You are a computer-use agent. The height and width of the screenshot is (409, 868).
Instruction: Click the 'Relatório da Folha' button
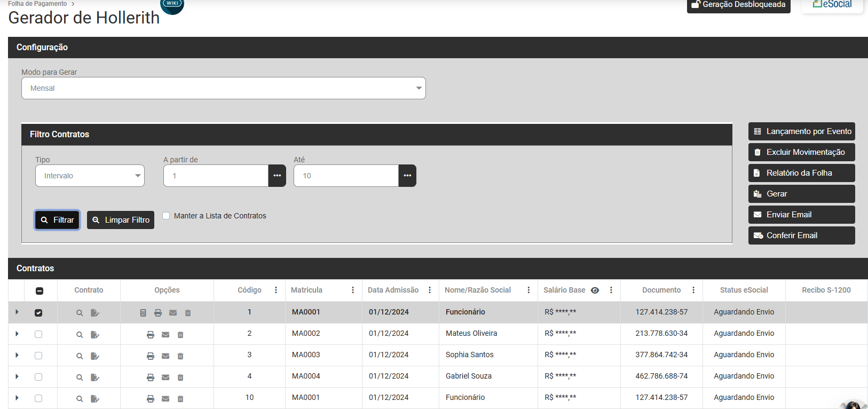click(x=801, y=173)
